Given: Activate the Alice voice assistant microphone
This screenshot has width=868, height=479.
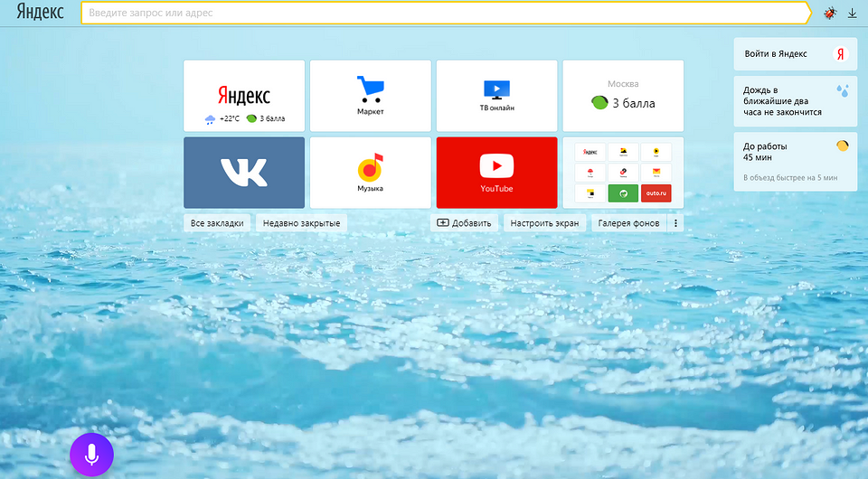Looking at the screenshot, I should click(91, 455).
